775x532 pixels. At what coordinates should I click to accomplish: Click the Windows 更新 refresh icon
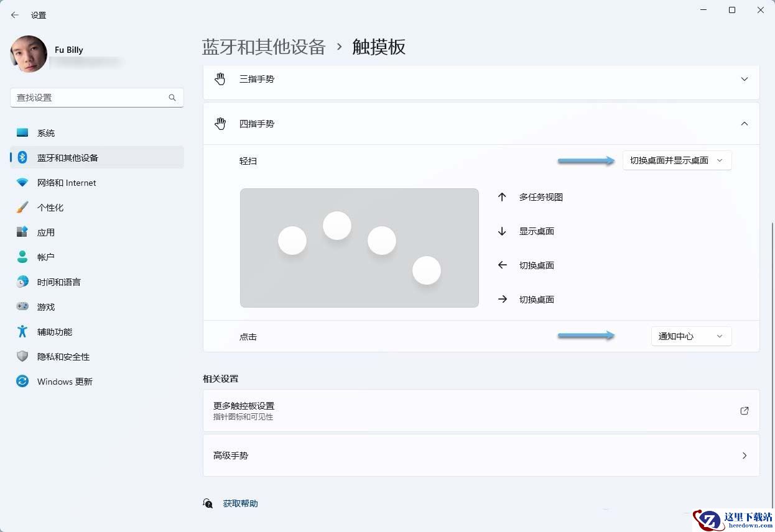pyautogui.click(x=22, y=382)
